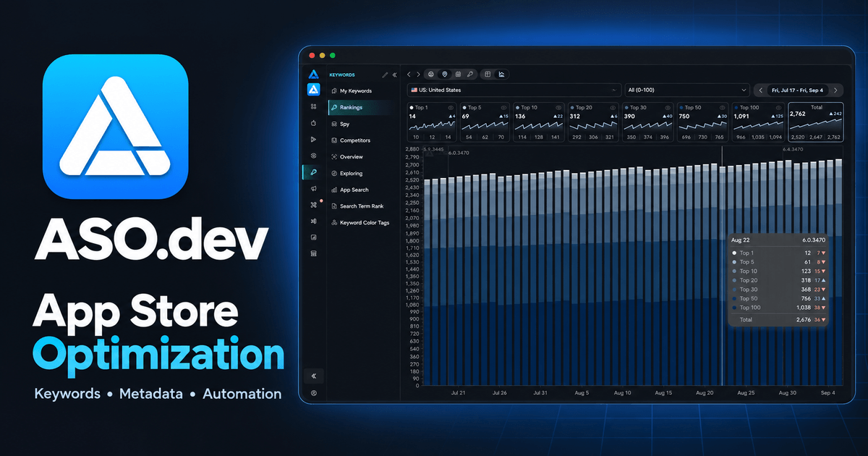Open the play-triangle section in left rail
The height and width of the screenshot is (456, 868).
[x=314, y=139]
